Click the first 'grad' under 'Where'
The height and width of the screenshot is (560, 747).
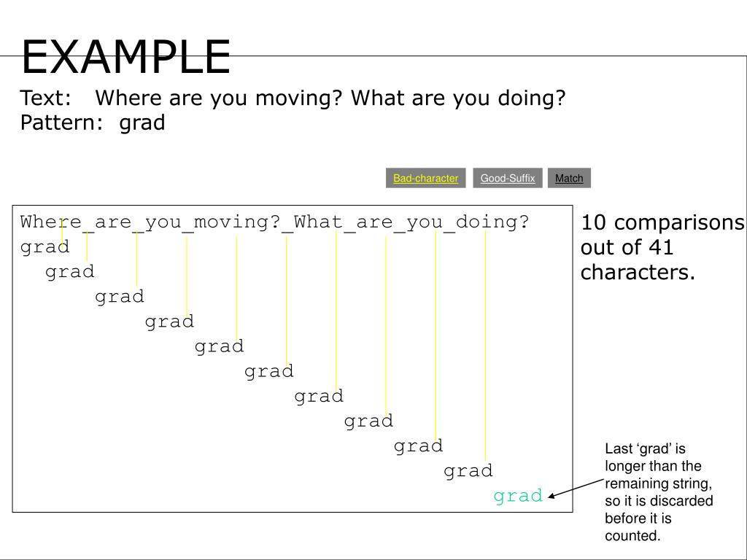click(44, 247)
